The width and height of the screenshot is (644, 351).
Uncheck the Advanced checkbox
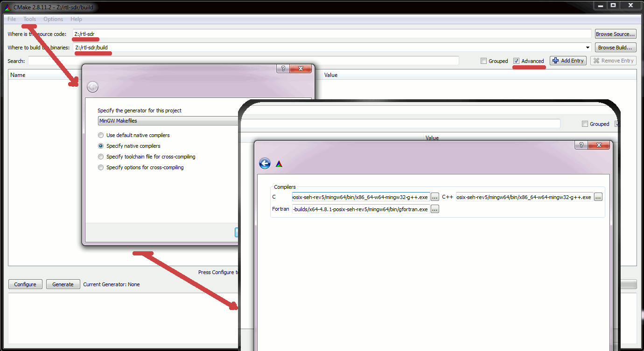pyautogui.click(x=516, y=61)
